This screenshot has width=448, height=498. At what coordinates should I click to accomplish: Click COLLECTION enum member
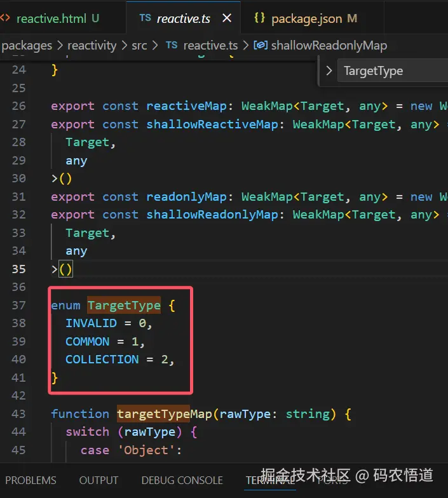(102, 360)
